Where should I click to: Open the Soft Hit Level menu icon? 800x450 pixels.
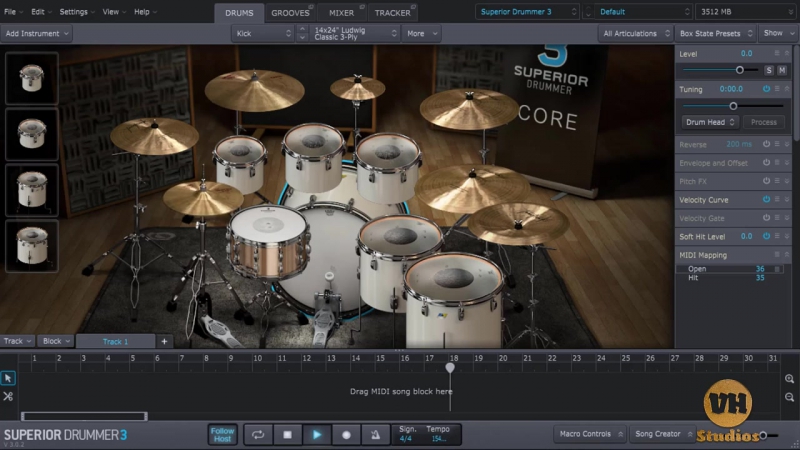[x=777, y=236]
